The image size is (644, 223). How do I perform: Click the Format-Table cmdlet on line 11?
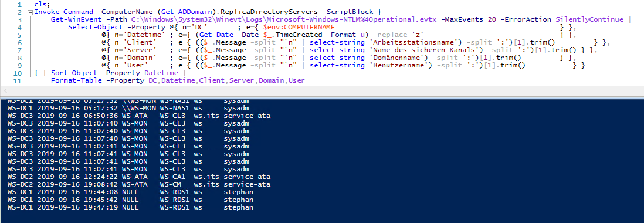[76, 80]
